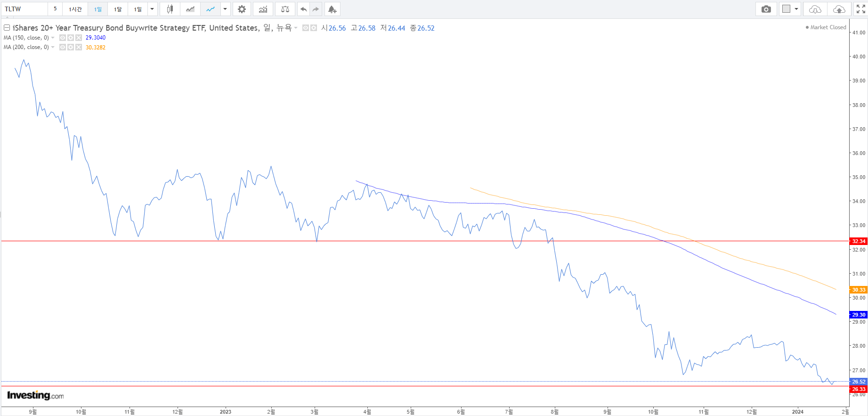
Task: Click the 9월 label at left of time axis
Action: coord(32,412)
